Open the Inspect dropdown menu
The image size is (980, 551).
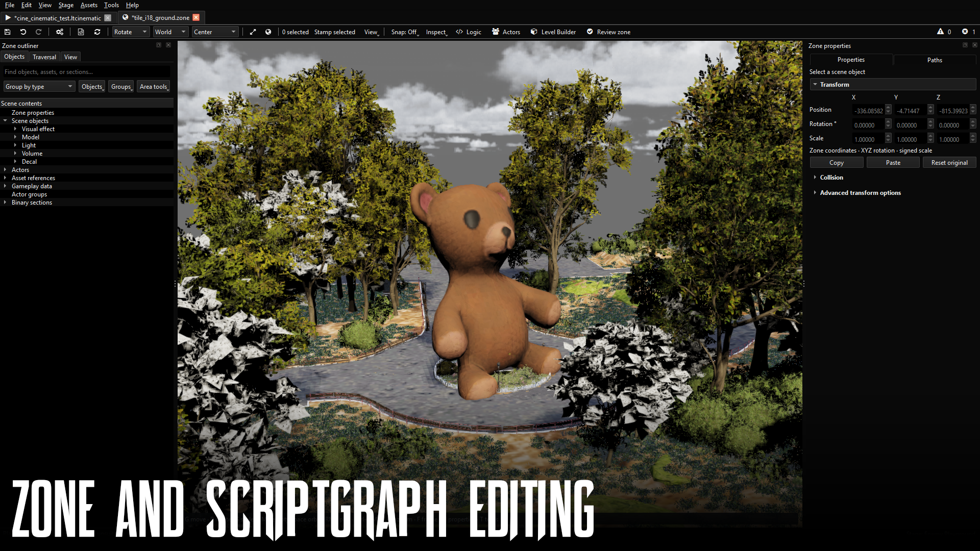tap(436, 32)
